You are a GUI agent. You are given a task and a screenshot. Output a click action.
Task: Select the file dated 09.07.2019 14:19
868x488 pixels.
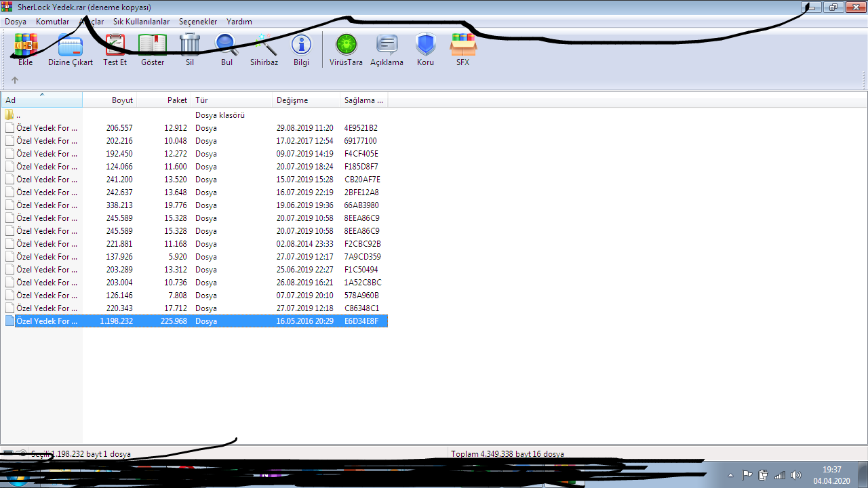pyautogui.click(x=195, y=154)
